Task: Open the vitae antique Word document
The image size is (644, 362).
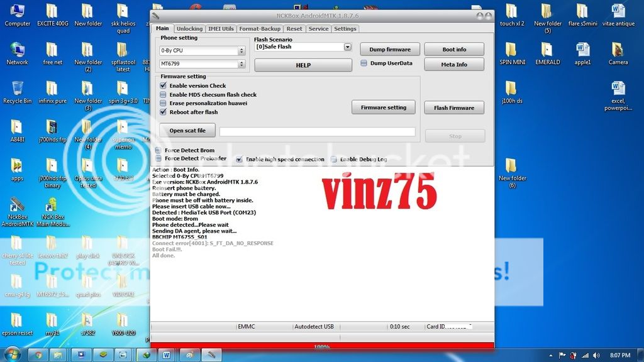Action: click(618, 12)
